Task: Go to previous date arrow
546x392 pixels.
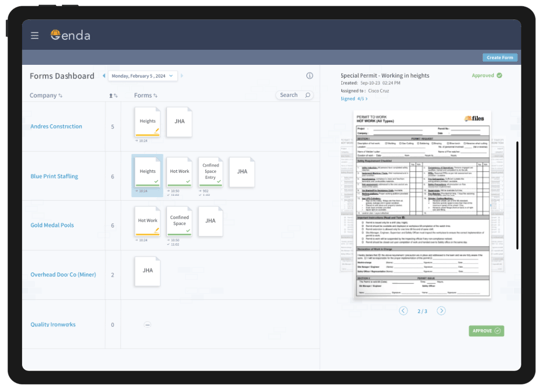Action: [x=104, y=76]
